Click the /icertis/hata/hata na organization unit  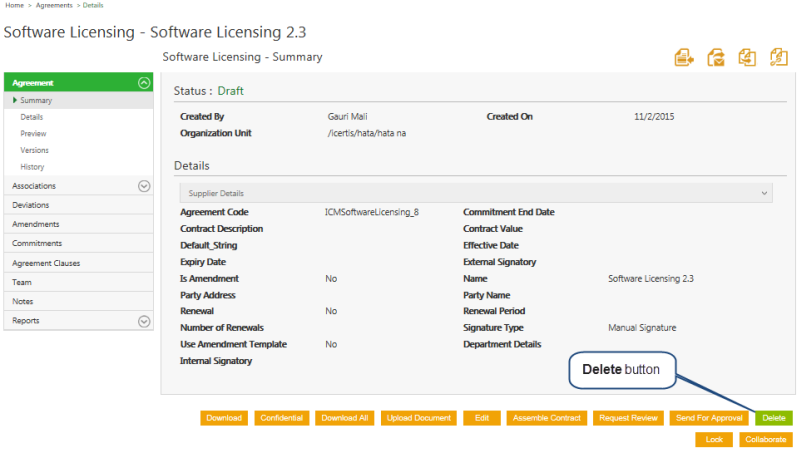366,133
